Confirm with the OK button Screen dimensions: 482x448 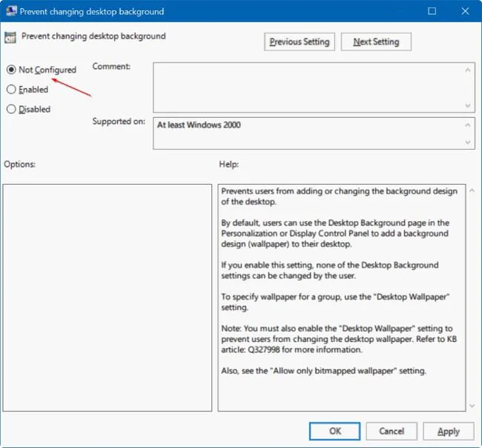point(334,431)
